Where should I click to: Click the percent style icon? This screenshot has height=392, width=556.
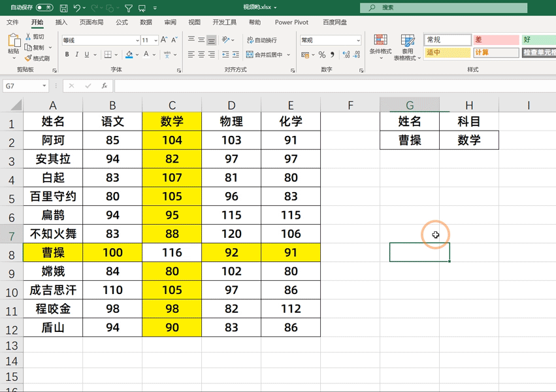click(322, 55)
